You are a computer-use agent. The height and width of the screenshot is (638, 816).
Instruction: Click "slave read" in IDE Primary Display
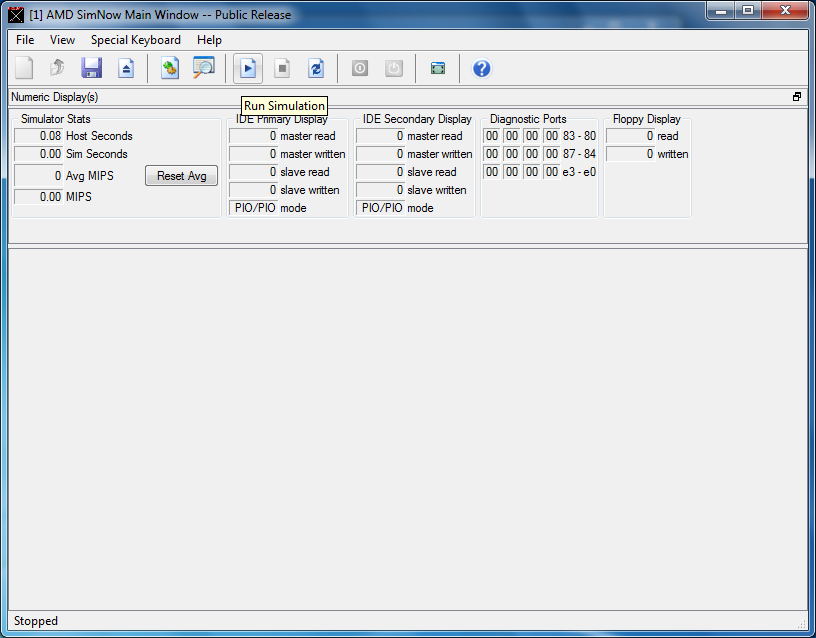pyautogui.click(x=305, y=172)
